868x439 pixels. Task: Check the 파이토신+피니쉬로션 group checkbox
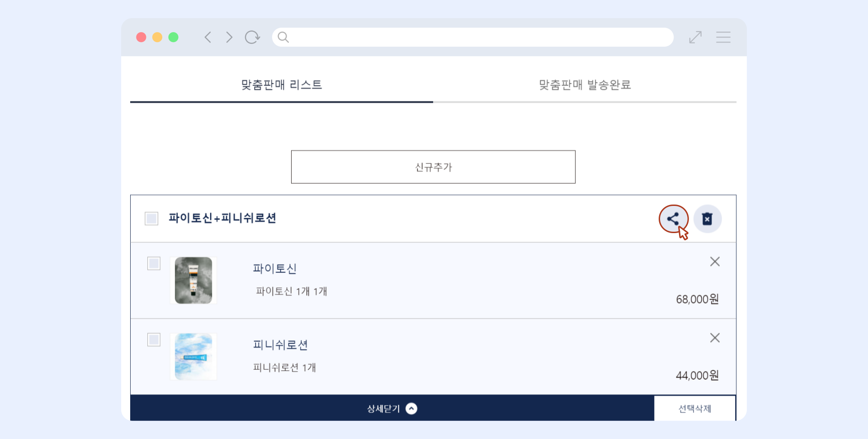(151, 219)
